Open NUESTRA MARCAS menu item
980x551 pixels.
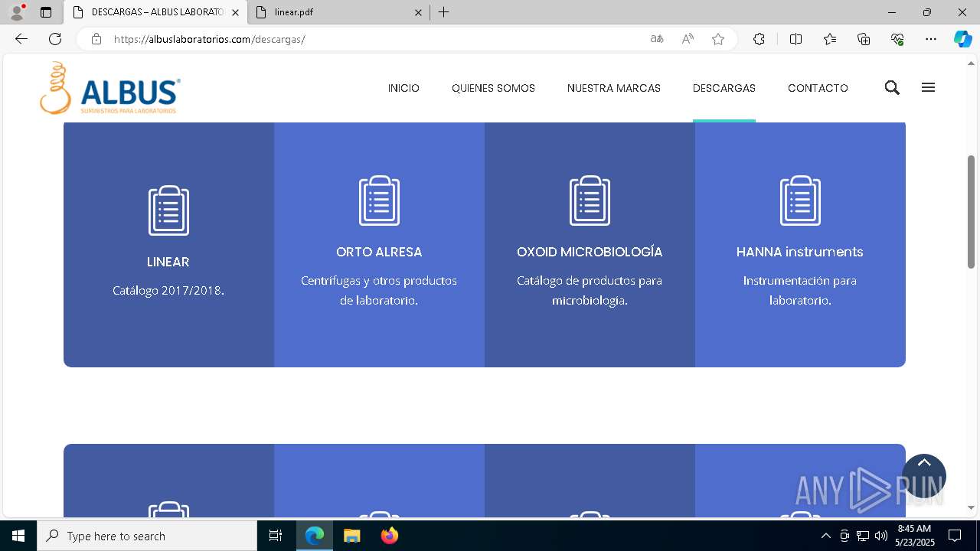(x=614, y=88)
